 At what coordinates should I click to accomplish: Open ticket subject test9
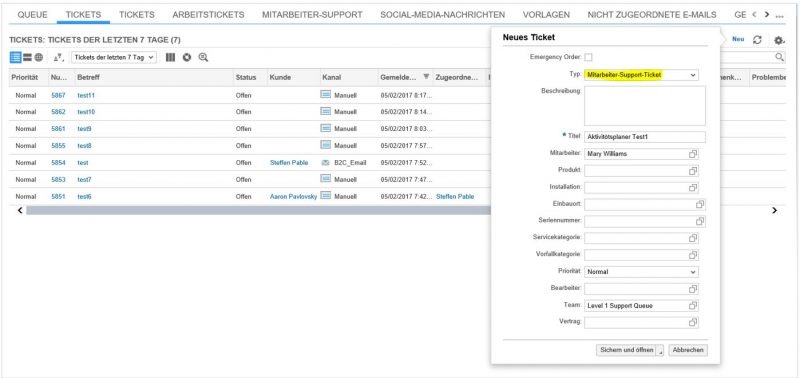(85, 129)
